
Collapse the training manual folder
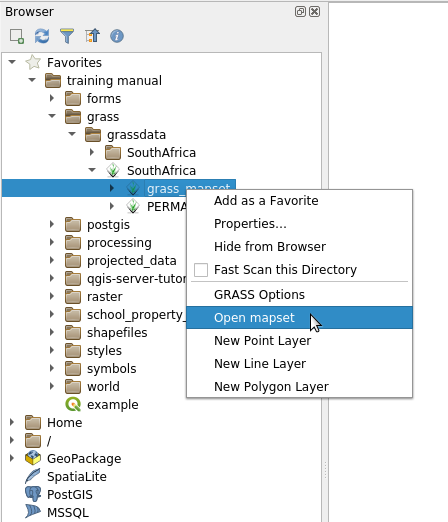pos(32,80)
